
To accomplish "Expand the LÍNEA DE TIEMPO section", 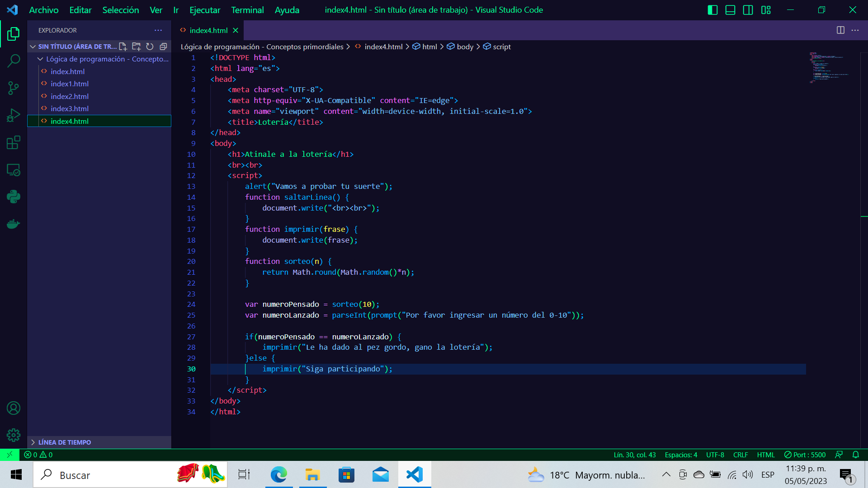I will (99, 442).
